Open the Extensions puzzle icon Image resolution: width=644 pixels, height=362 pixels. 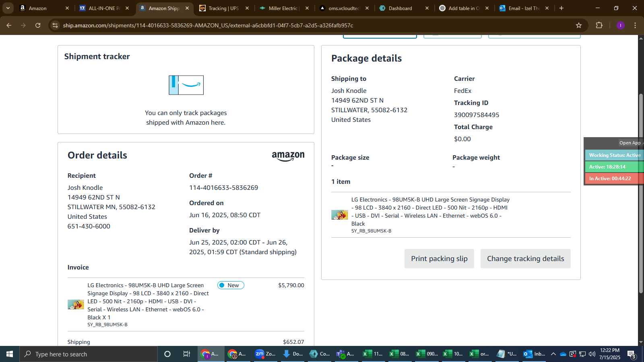[x=599, y=25]
